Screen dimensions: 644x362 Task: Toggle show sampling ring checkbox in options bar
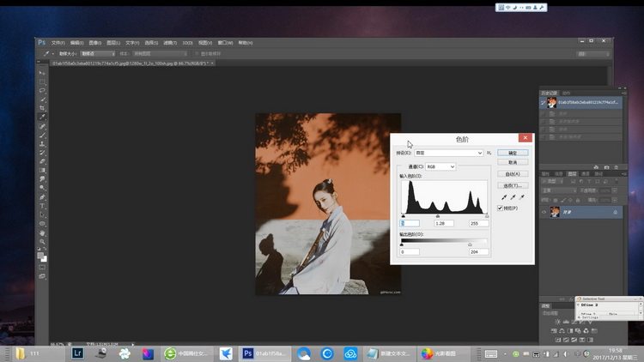[197, 53]
